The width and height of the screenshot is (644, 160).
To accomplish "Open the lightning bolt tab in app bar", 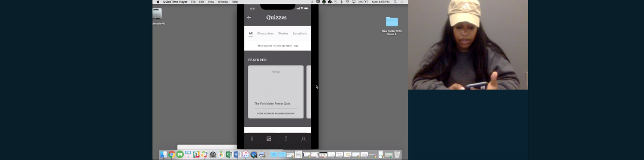I will coord(252,139).
